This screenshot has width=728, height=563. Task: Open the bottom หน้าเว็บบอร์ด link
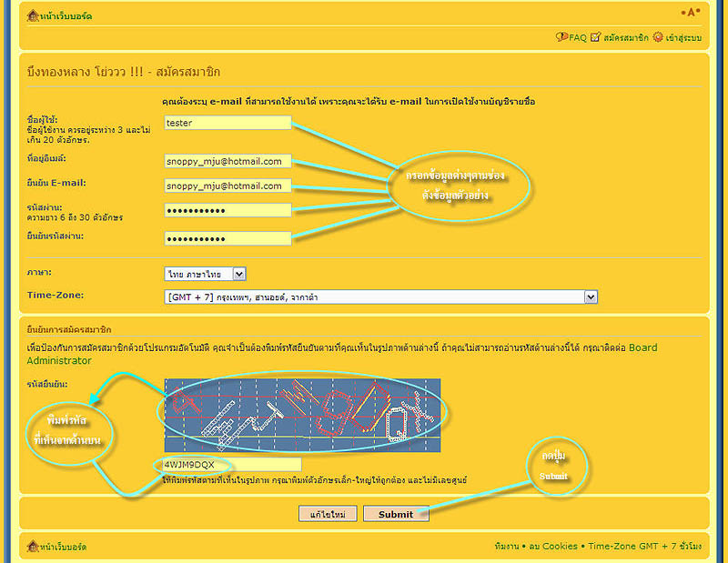pyautogui.click(x=63, y=547)
